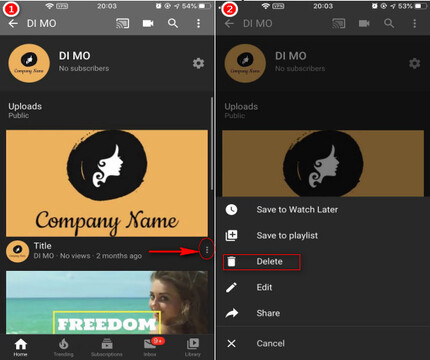430x360 pixels.
Task: Open three-dot menu for Title video
Action: pos(207,250)
